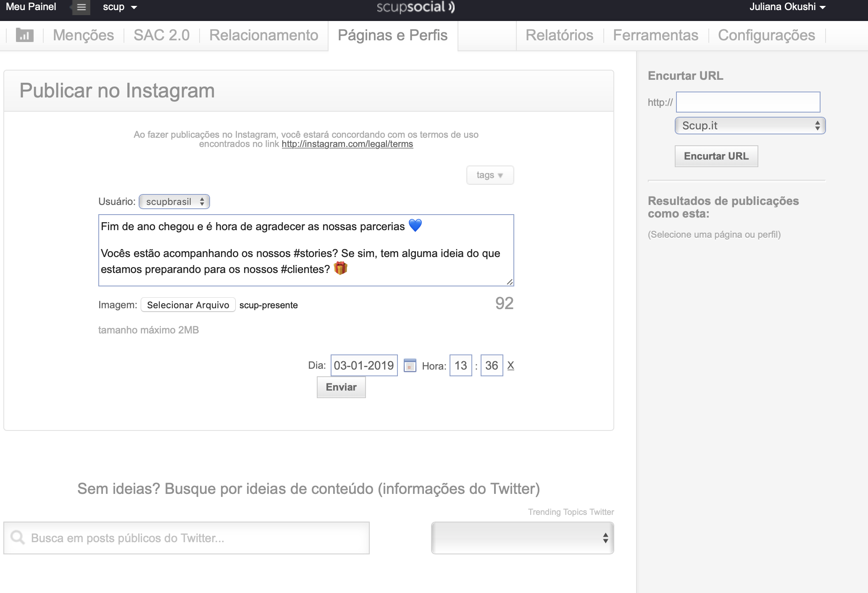The height and width of the screenshot is (593, 868).
Task: Click the scup-presente file name
Action: 268,305
